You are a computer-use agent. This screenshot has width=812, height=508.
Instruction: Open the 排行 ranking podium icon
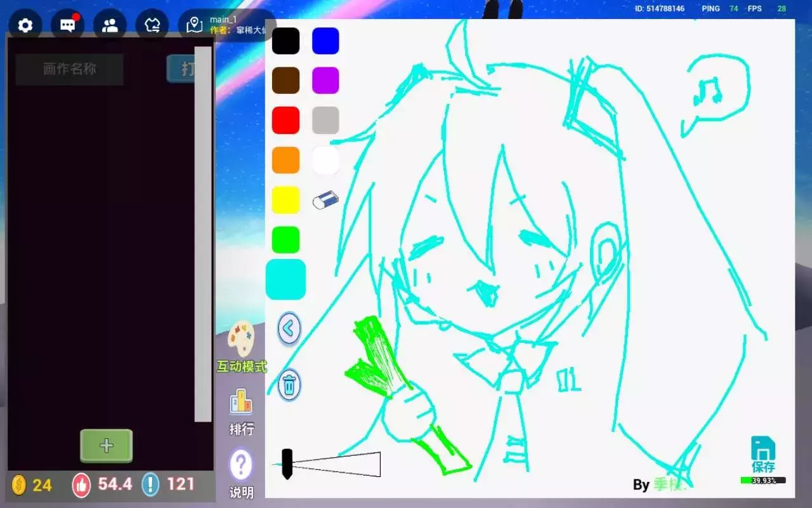tap(241, 402)
